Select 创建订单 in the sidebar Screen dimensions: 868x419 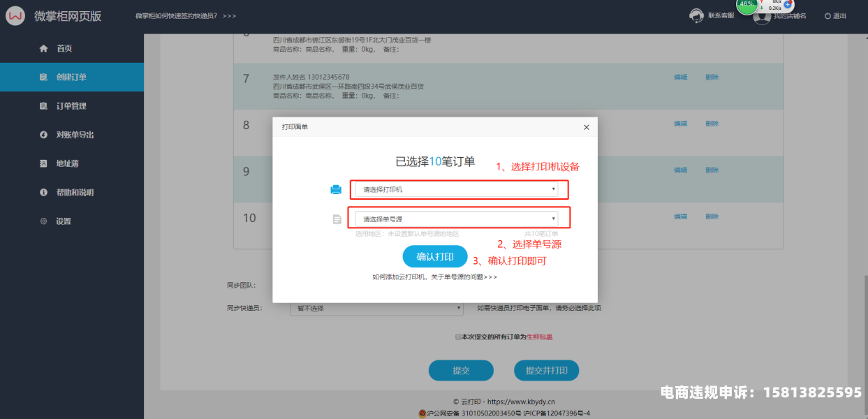tap(71, 77)
